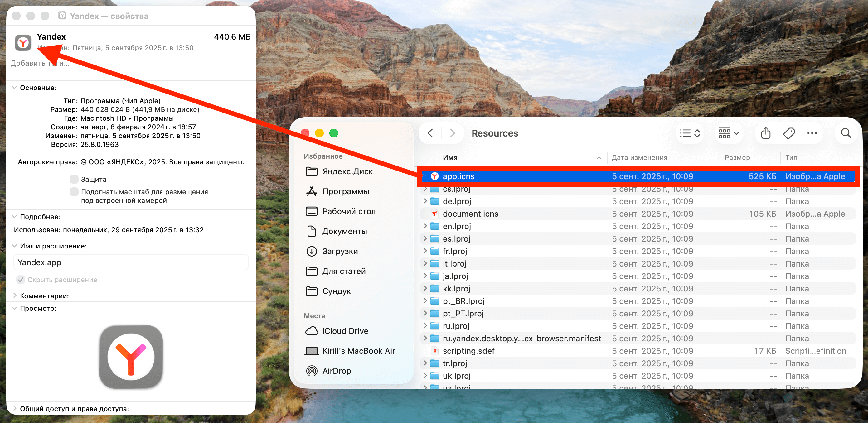This screenshot has width=868, height=423.
Task: Collapse the Подробнее section
Action: [14, 217]
